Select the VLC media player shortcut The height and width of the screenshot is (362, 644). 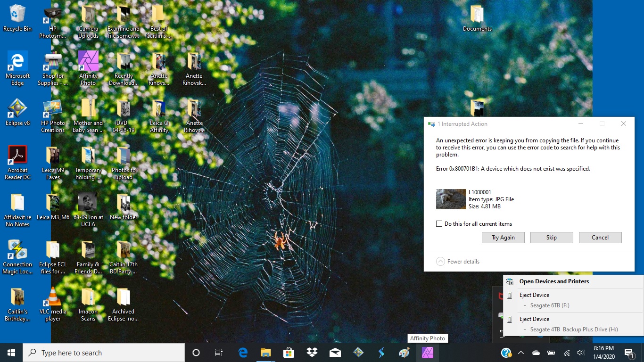click(53, 304)
